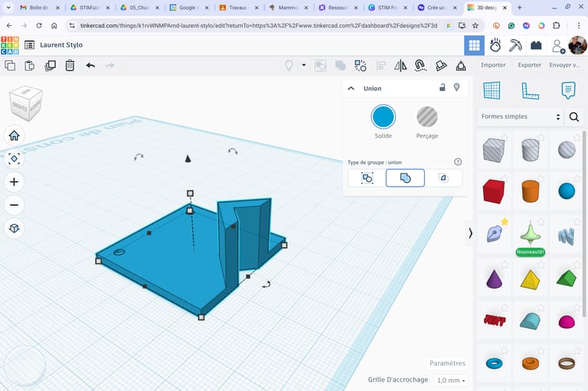Open the Grille D'accrochage snap grid dropdown

[451, 380]
